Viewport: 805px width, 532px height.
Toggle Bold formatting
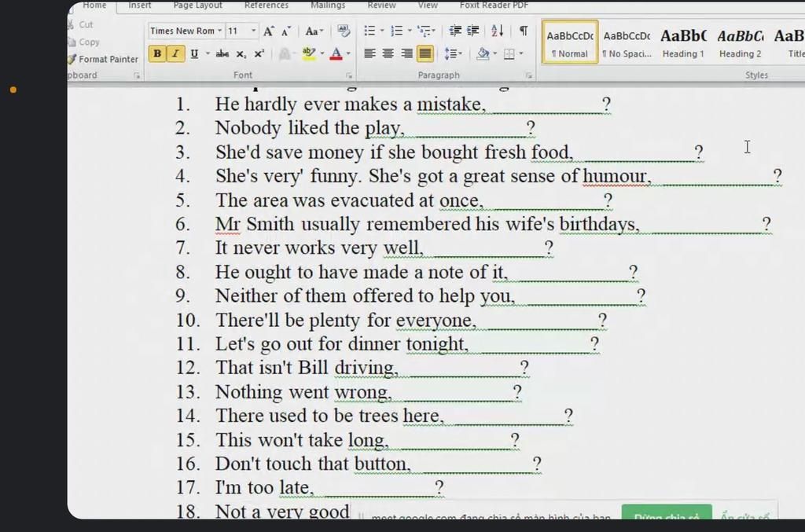(x=157, y=53)
